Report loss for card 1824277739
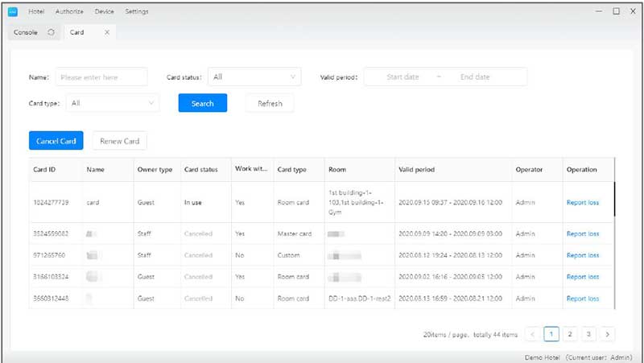This screenshot has height=363, width=644. (582, 202)
